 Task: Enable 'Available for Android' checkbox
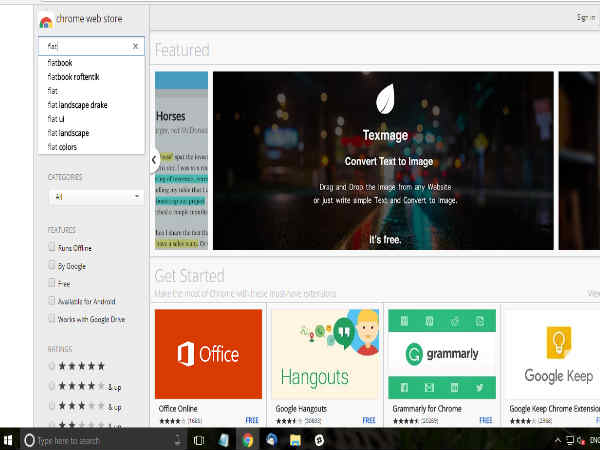coord(52,300)
